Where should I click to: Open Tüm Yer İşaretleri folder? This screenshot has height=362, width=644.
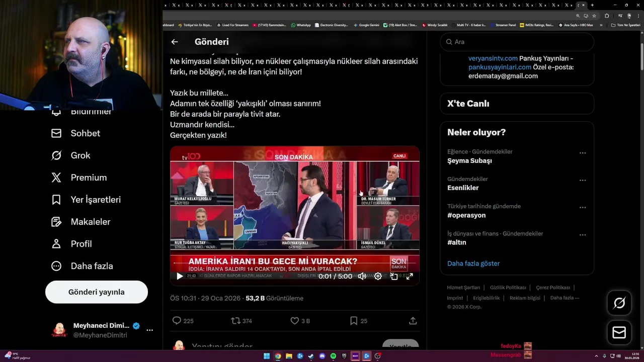click(x=625, y=25)
